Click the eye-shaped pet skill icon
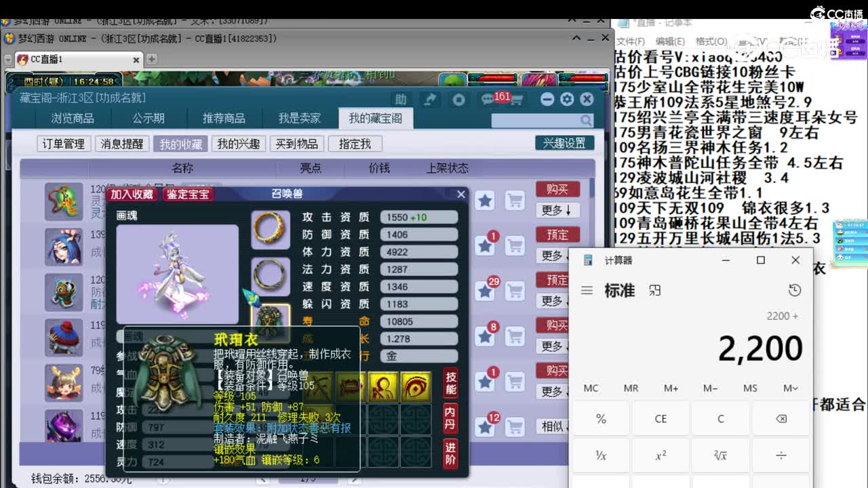The width and height of the screenshot is (868, 488). (416, 386)
